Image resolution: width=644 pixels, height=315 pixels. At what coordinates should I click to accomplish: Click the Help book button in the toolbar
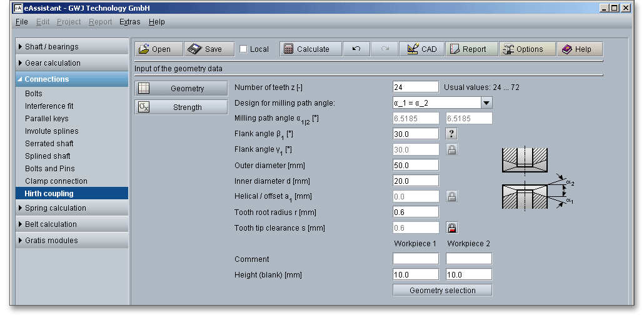tap(579, 49)
